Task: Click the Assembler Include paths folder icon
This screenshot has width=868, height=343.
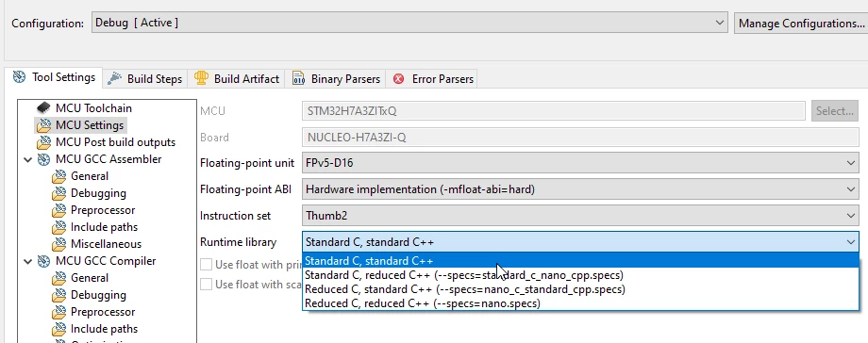Action: pyautogui.click(x=58, y=227)
